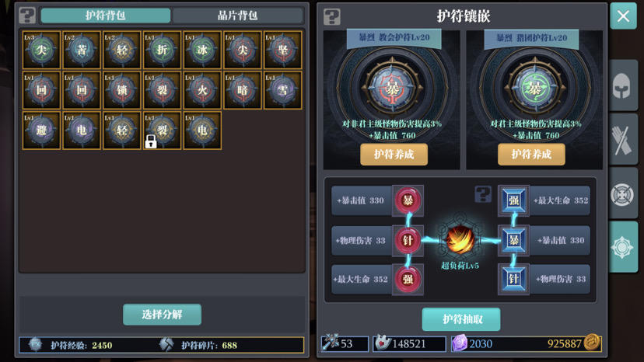The image size is (644, 362).
Task: Pick the 冰 amulet in top row
Action: click(x=202, y=50)
